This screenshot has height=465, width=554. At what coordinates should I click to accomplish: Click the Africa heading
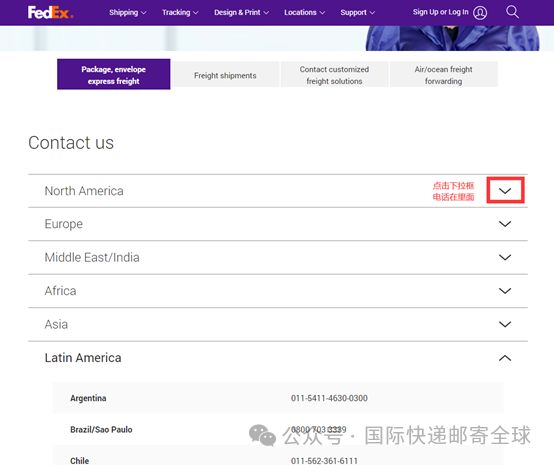pyautogui.click(x=60, y=291)
